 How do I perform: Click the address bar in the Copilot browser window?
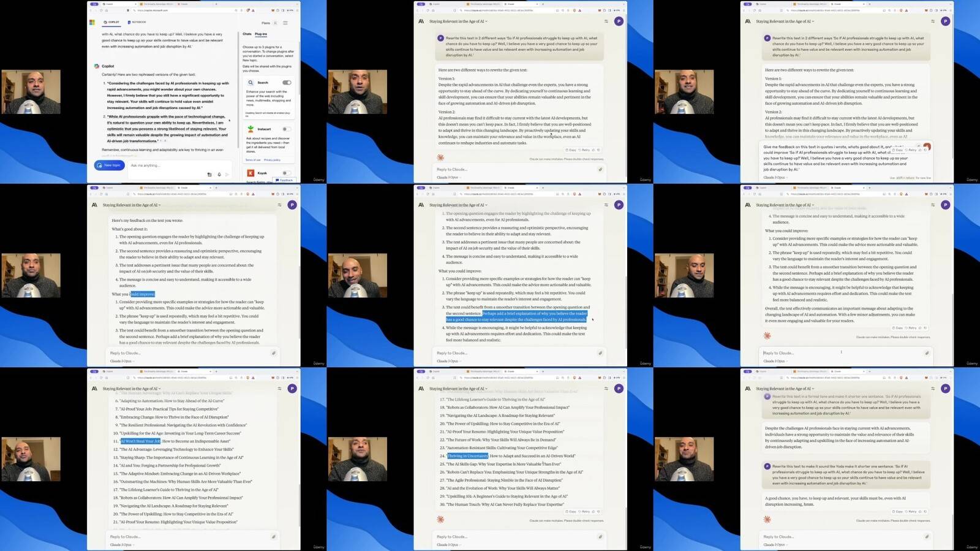click(x=184, y=10)
